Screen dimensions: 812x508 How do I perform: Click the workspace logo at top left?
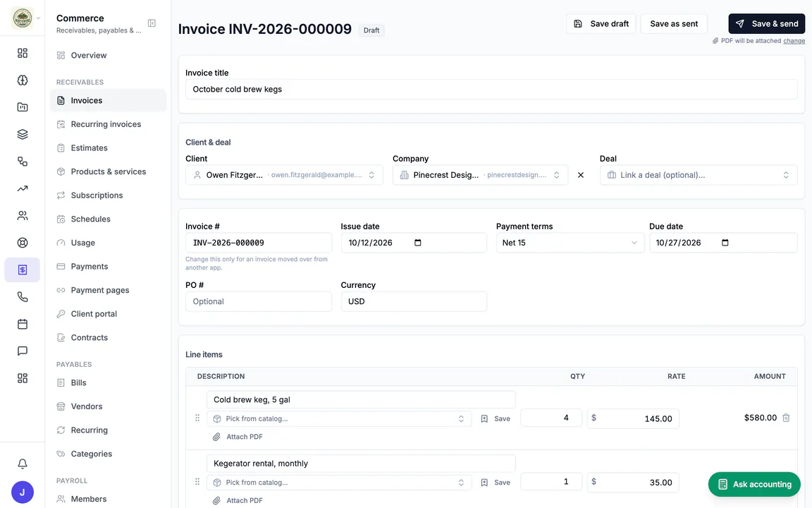[x=23, y=18]
